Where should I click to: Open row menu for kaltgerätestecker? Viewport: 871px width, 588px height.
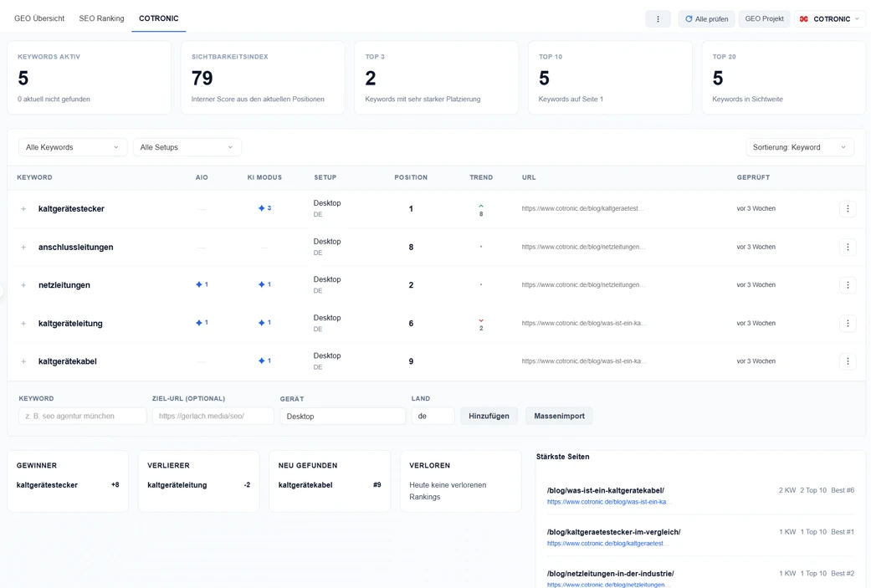(x=848, y=209)
